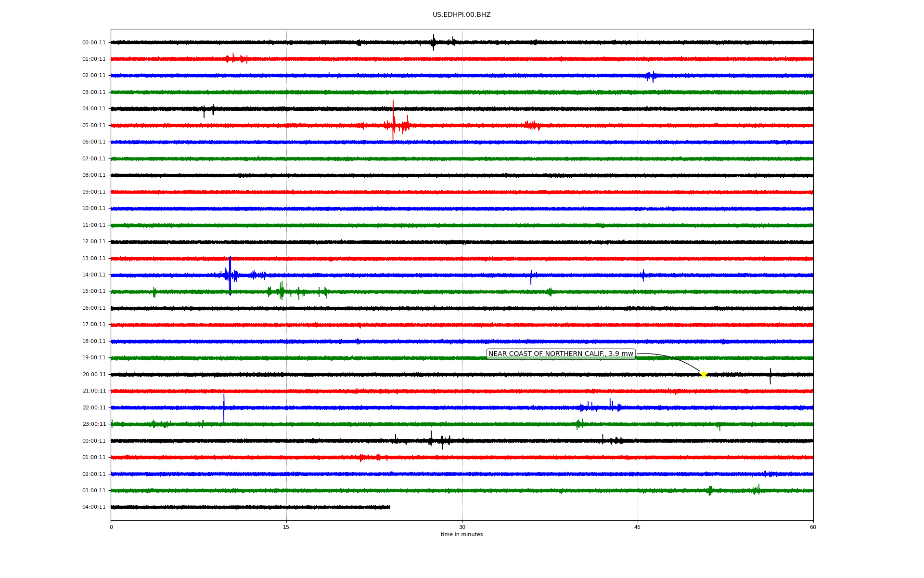Select the 01:00:11 label above 02:00:11 near the top

coord(94,59)
